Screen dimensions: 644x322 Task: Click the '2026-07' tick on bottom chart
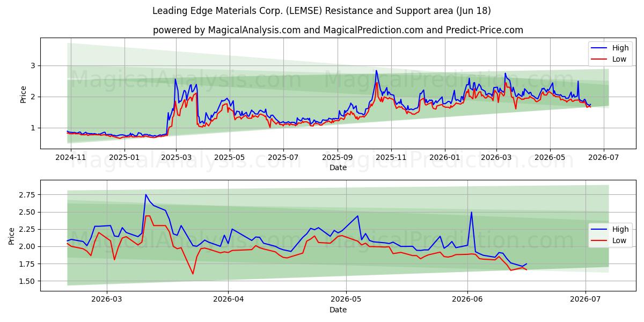[x=586, y=299]
